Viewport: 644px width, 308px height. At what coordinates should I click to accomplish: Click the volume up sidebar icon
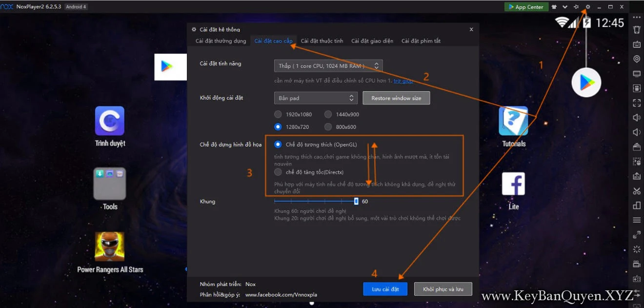(637, 118)
